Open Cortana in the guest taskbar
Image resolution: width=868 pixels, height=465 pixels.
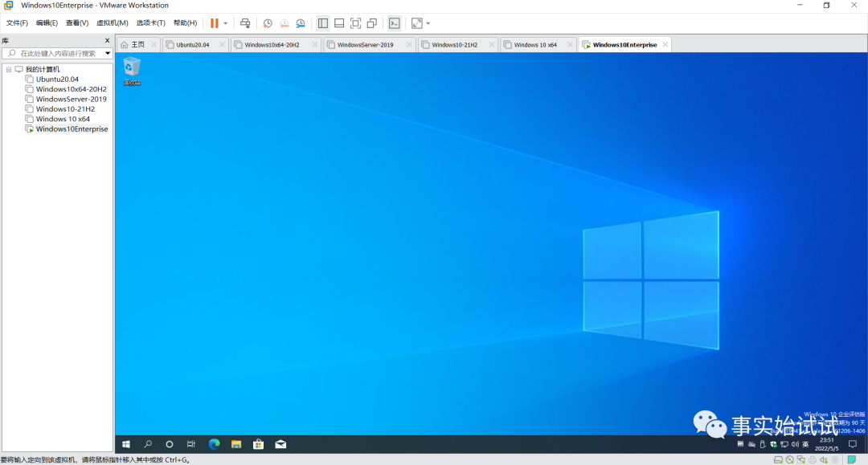170,444
